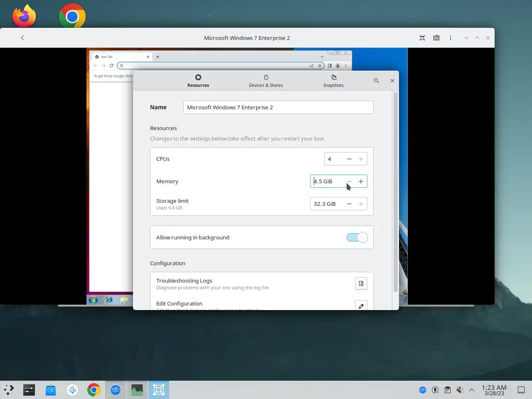Increase the Storage limit value
Screen dimensions: 532x399
pos(361,204)
